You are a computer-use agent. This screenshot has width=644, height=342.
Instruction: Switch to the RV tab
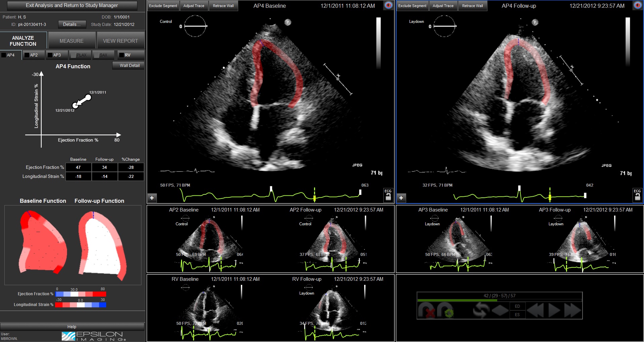[x=131, y=55]
